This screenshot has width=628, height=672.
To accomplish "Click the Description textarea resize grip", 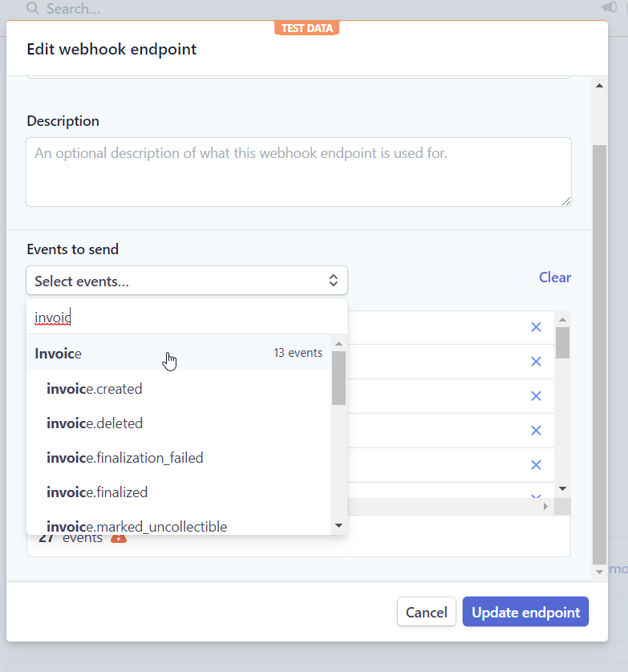I will pos(566,201).
